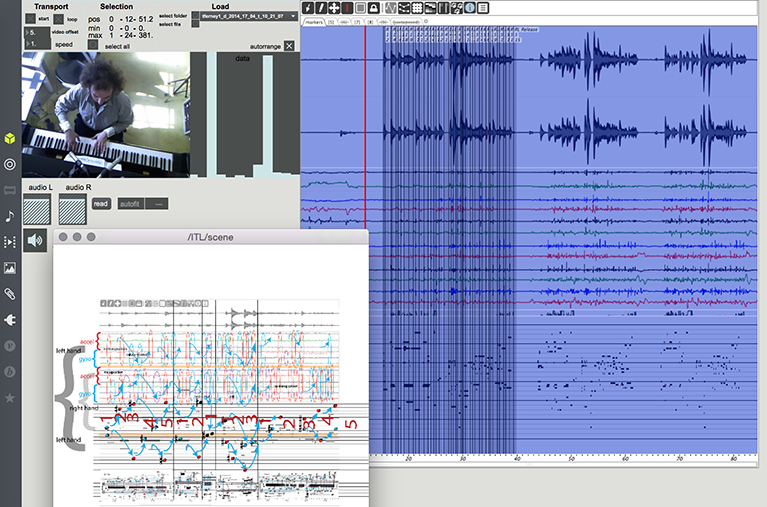Image resolution: width=767 pixels, height=507 pixels.
Task: Switch to the [8] tab
Action: coord(370,22)
